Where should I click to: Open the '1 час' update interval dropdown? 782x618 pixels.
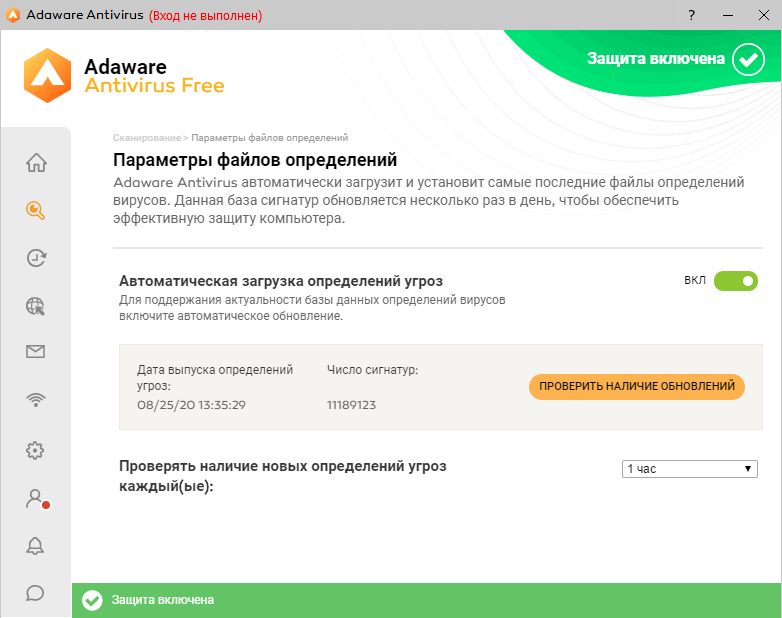pos(690,469)
